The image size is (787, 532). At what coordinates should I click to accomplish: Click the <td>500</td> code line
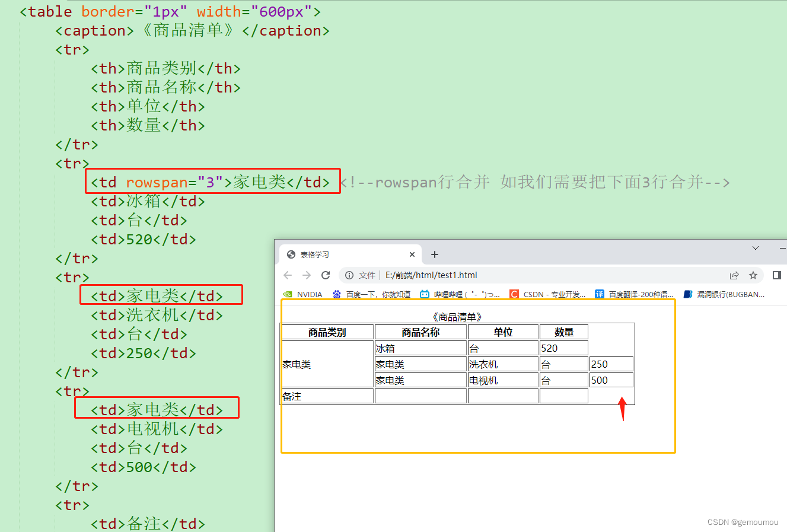point(143,467)
